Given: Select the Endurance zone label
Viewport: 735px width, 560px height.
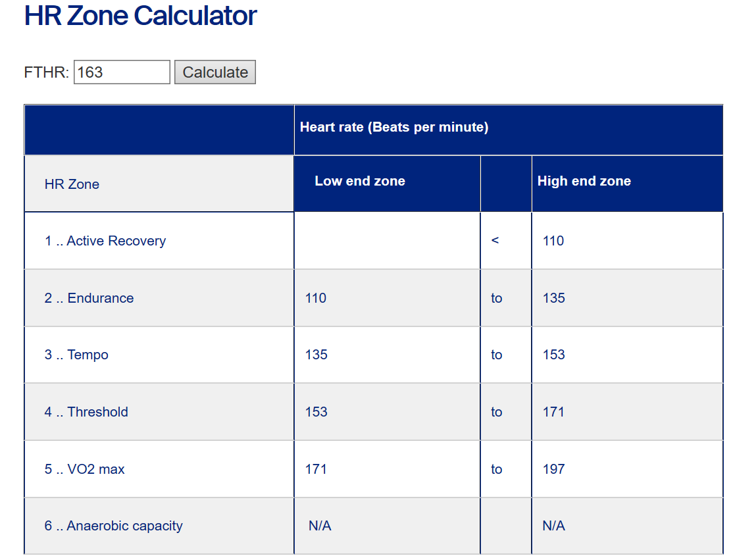Looking at the screenshot, I should click(89, 298).
